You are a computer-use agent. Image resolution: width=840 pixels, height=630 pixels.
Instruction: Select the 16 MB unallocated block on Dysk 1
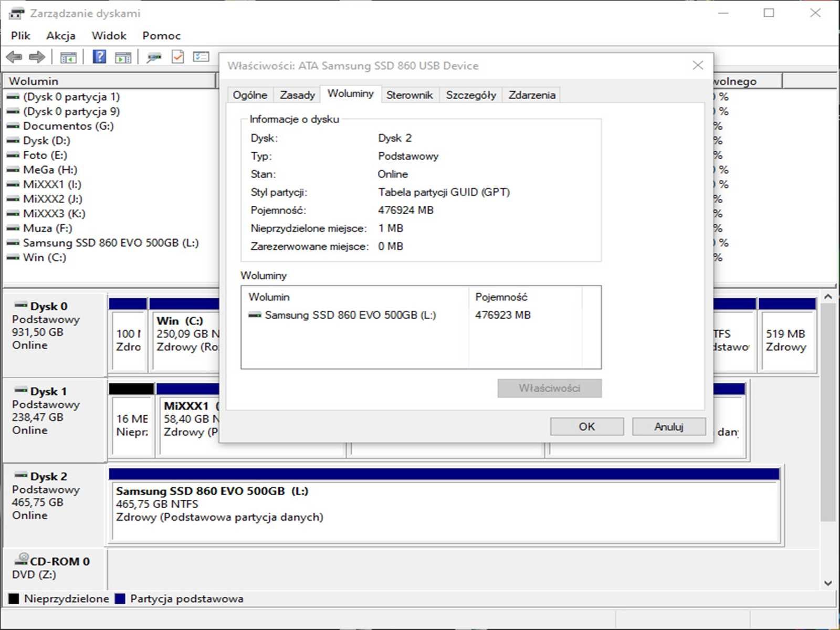click(x=131, y=420)
